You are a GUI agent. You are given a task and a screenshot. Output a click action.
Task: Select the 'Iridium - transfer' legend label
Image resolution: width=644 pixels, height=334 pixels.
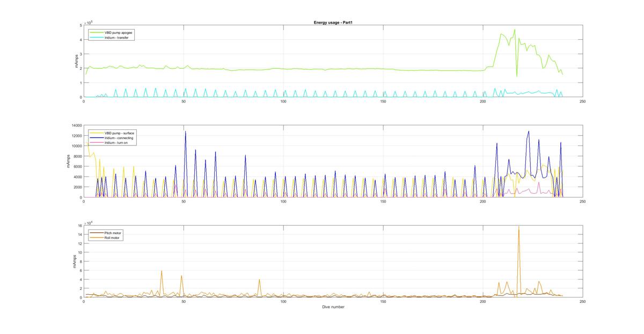115,38
